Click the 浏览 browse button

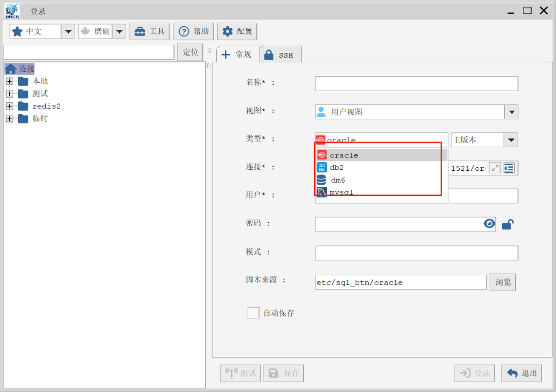coord(503,282)
